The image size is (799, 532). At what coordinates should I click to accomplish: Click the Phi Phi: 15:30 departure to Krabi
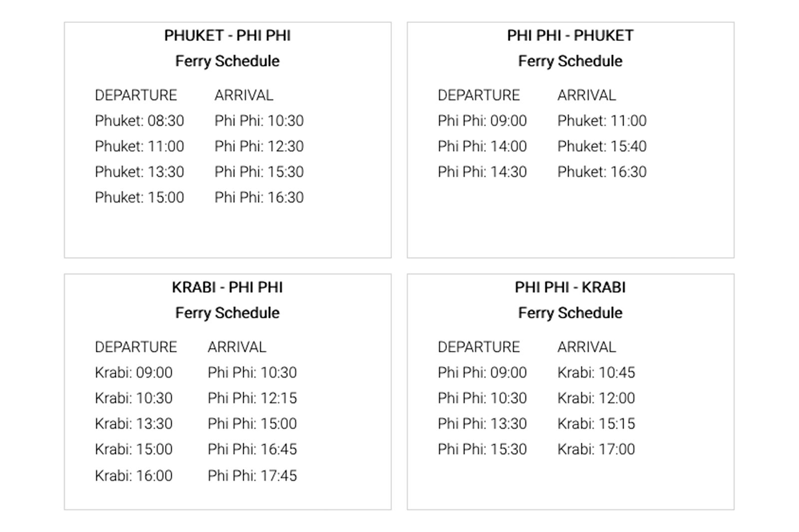click(482, 449)
